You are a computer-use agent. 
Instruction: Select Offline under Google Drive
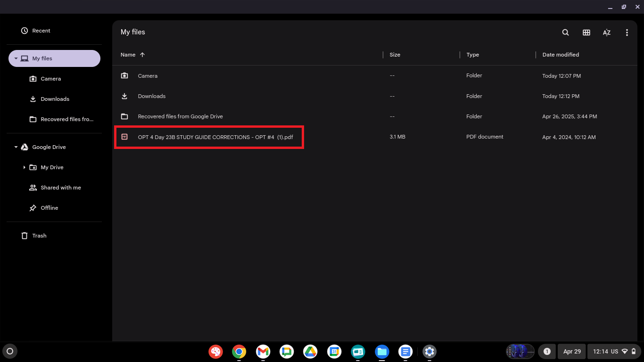[49, 208]
